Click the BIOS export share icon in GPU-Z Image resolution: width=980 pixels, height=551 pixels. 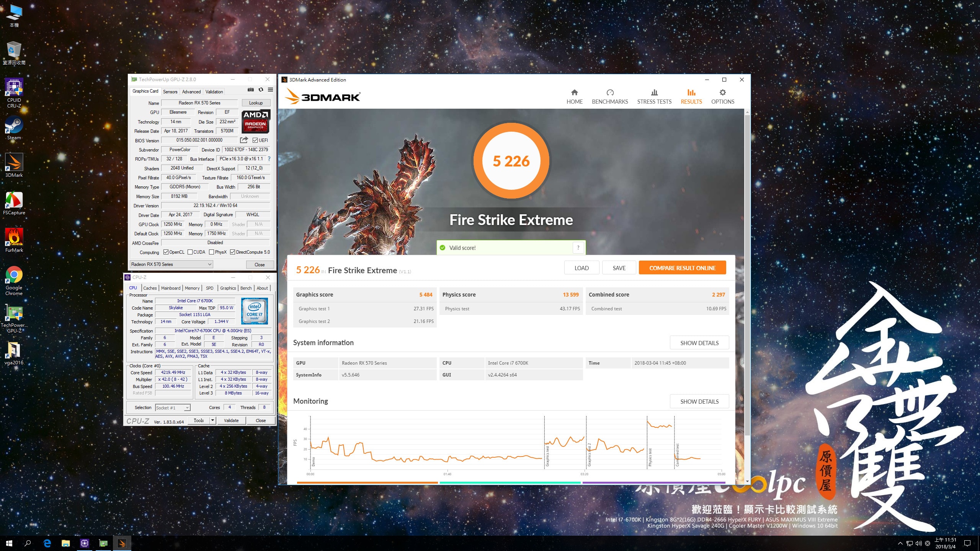[244, 140]
